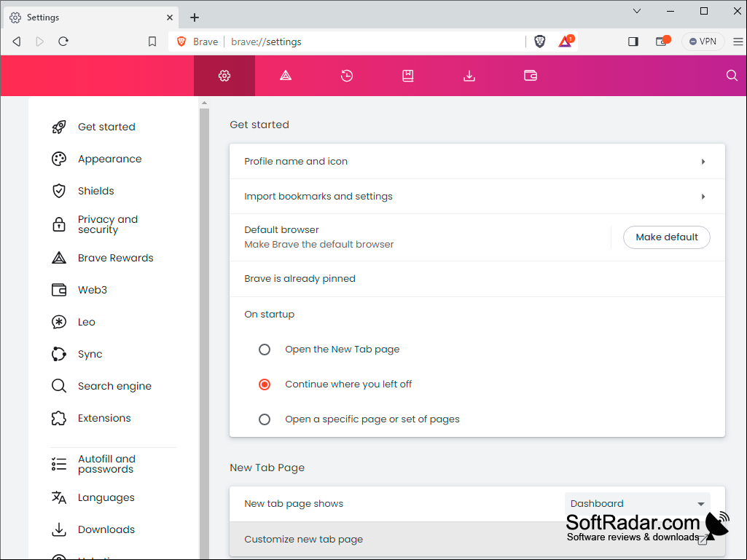Switch to the Bookmarks tab in pink bar
Screen dimensions: 747x560
(x=408, y=76)
